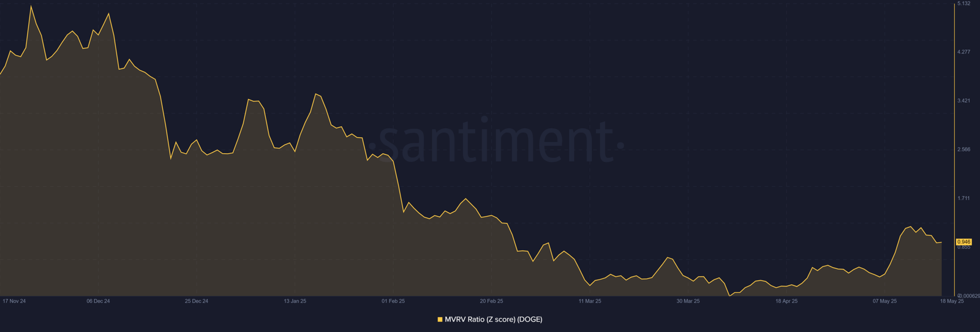Click the 5.132 top y-axis value
The width and height of the screenshot is (980, 332).
tap(963, 4)
